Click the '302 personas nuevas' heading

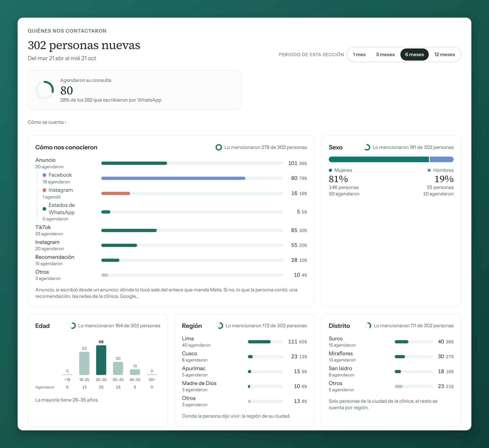coord(84,45)
